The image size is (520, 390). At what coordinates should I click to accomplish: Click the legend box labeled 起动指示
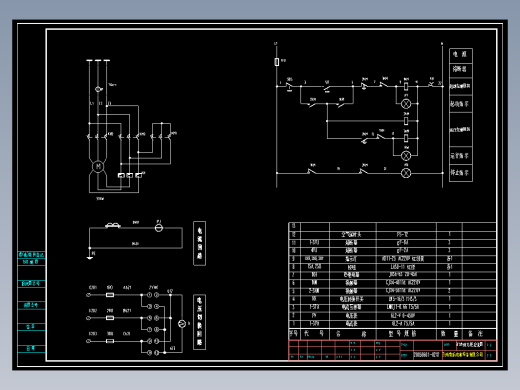(x=461, y=104)
